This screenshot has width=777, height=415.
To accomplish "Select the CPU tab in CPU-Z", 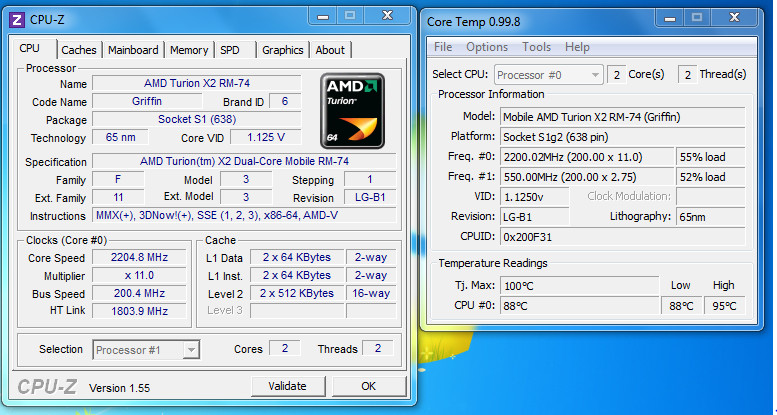I will 30,49.
